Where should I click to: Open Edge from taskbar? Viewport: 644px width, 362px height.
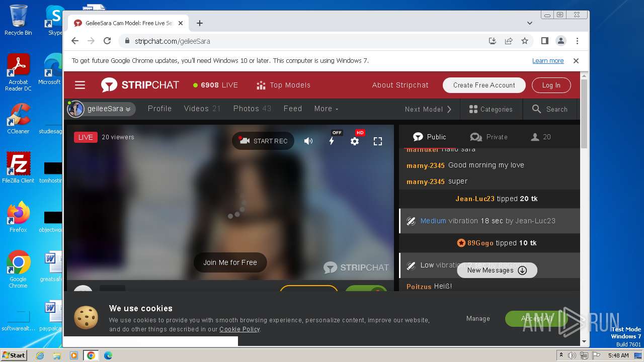tap(108, 355)
